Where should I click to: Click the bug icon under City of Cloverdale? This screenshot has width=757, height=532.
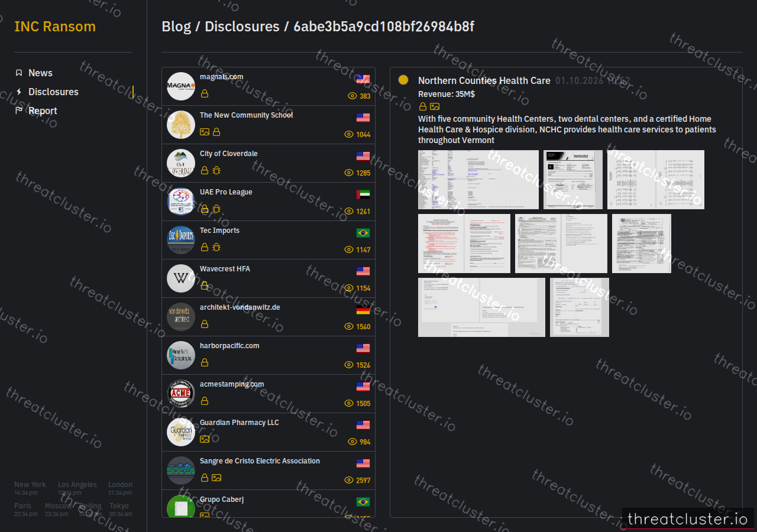[x=216, y=170]
